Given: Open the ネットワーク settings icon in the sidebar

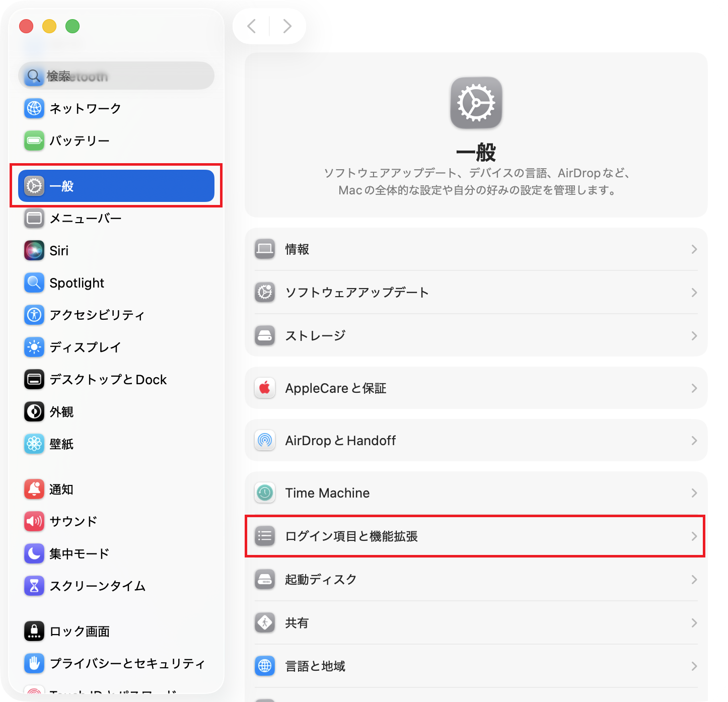Looking at the screenshot, I should coord(34,108).
